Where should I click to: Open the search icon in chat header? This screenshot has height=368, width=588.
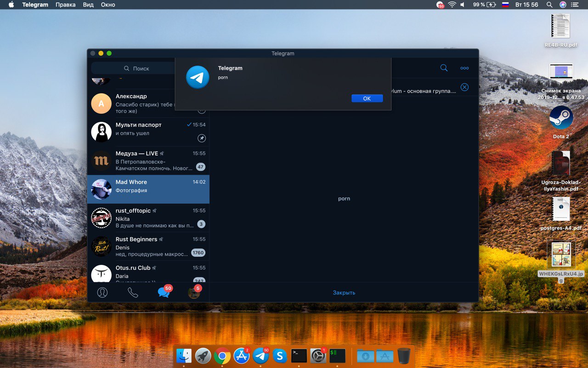point(444,68)
